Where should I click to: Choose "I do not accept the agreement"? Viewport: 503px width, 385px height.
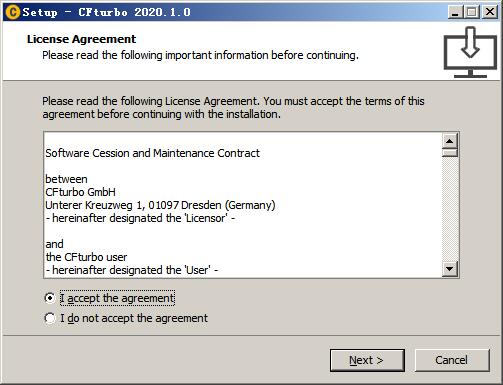pyautogui.click(x=50, y=318)
